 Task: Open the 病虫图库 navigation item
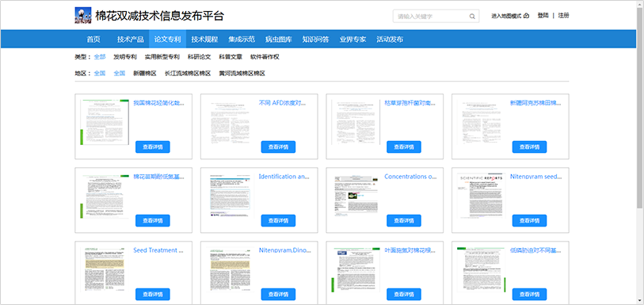[279, 40]
